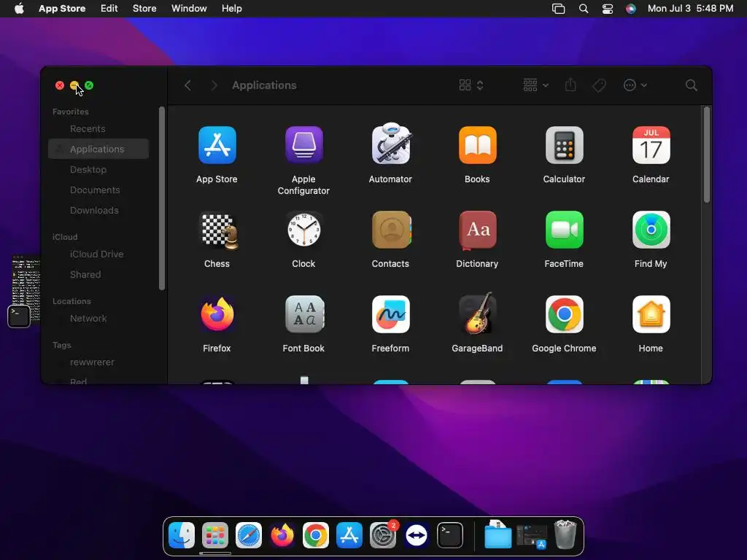
Task: Open the Finder search magnifier
Action: click(692, 85)
